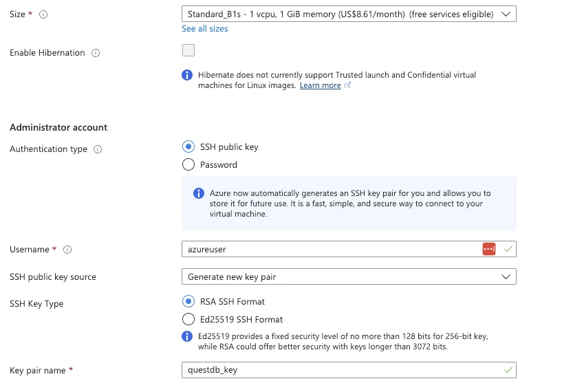This screenshot has width=573, height=392.
Task: Click the Username info icon
Action: point(67,250)
